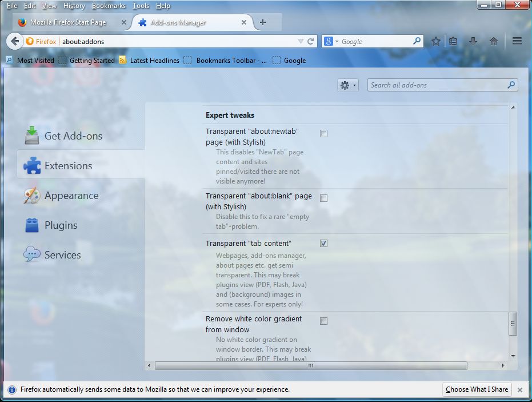This screenshot has width=532, height=402.
Task: Open the Getting Started bookmark
Action: [x=86, y=61]
